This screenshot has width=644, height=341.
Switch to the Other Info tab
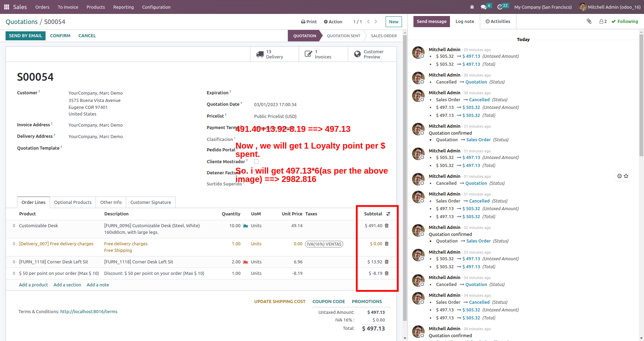coord(111,202)
